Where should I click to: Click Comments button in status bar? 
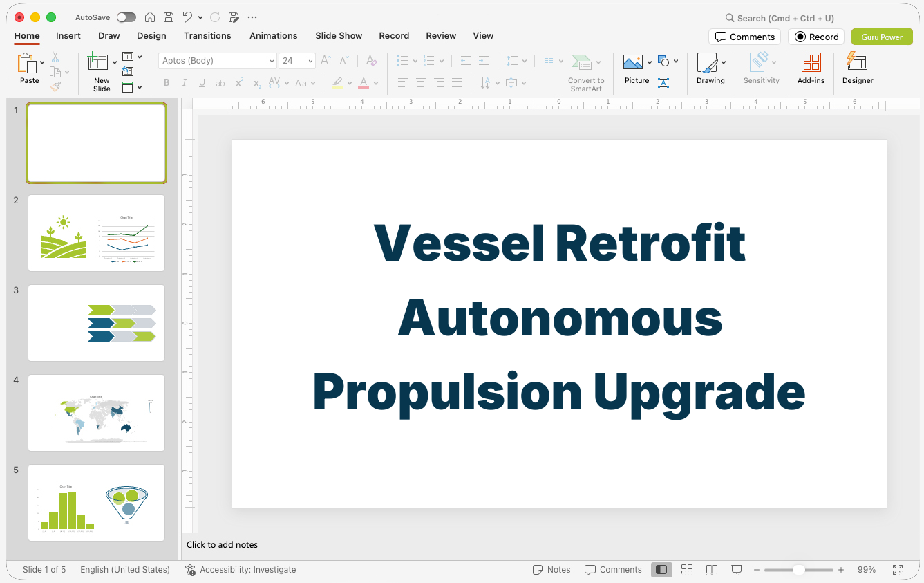click(614, 570)
